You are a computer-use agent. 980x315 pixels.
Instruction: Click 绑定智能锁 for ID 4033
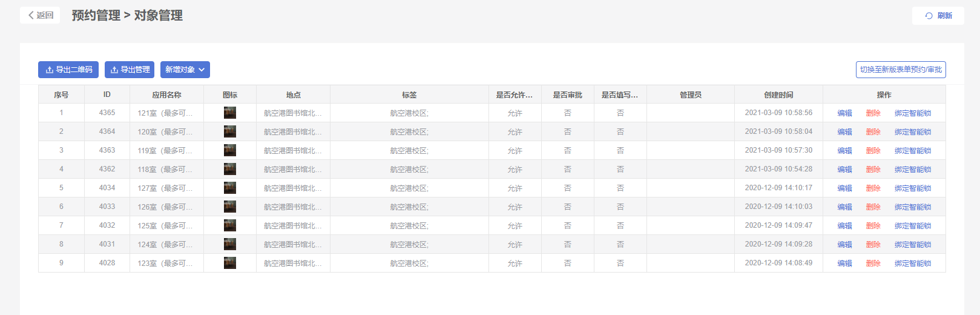913,207
